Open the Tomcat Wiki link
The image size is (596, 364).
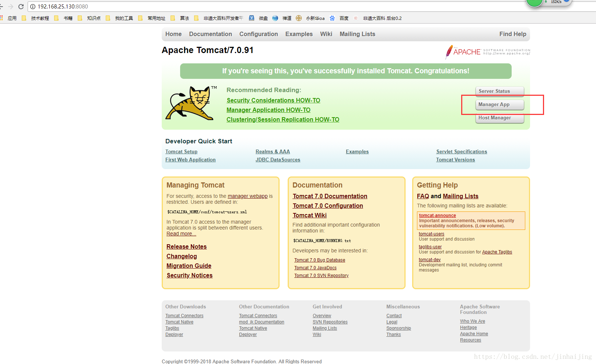tap(310, 215)
